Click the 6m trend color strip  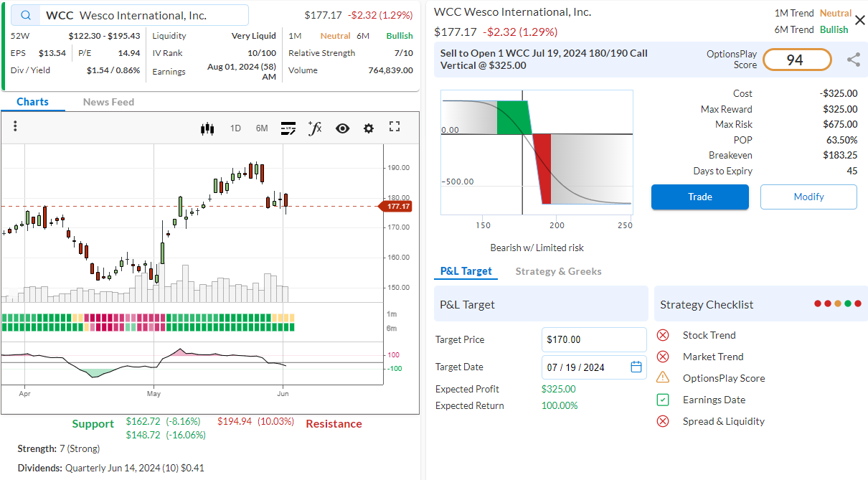coord(148,327)
